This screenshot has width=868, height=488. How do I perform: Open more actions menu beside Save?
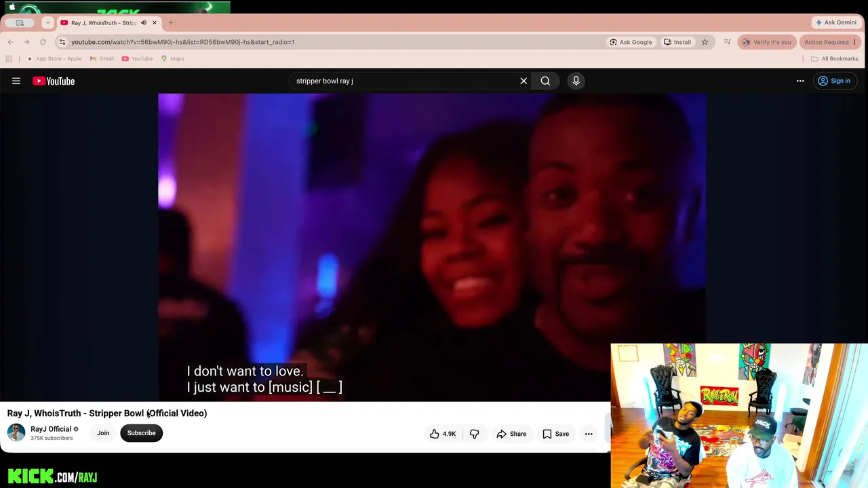(589, 434)
